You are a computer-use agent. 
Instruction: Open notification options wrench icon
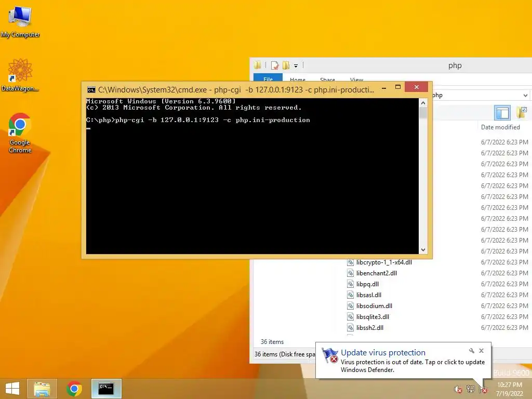pyautogui.click(x=472, y=351)
